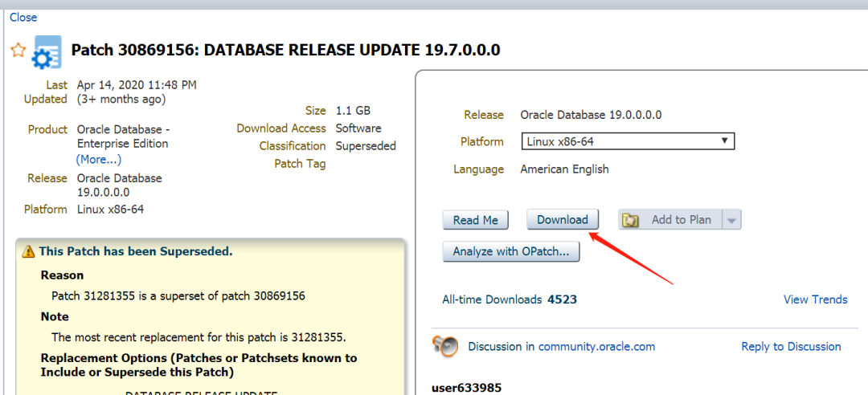Click Reply to Discussion link
868x395 pixels.
coord(791,346)
